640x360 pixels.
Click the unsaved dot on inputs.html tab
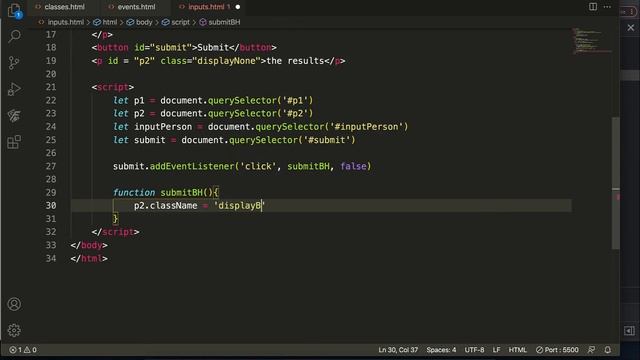(x=238, y=7)
